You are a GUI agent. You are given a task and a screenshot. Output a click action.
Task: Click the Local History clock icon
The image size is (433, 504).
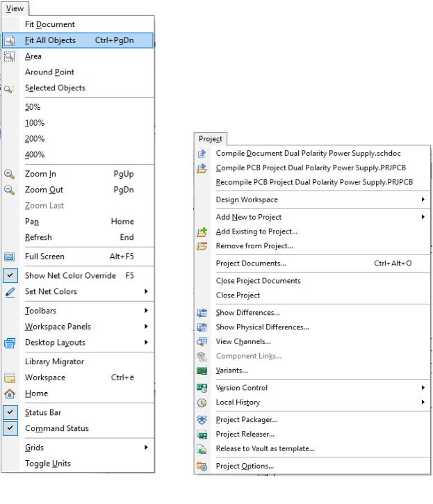click(202, 403)
